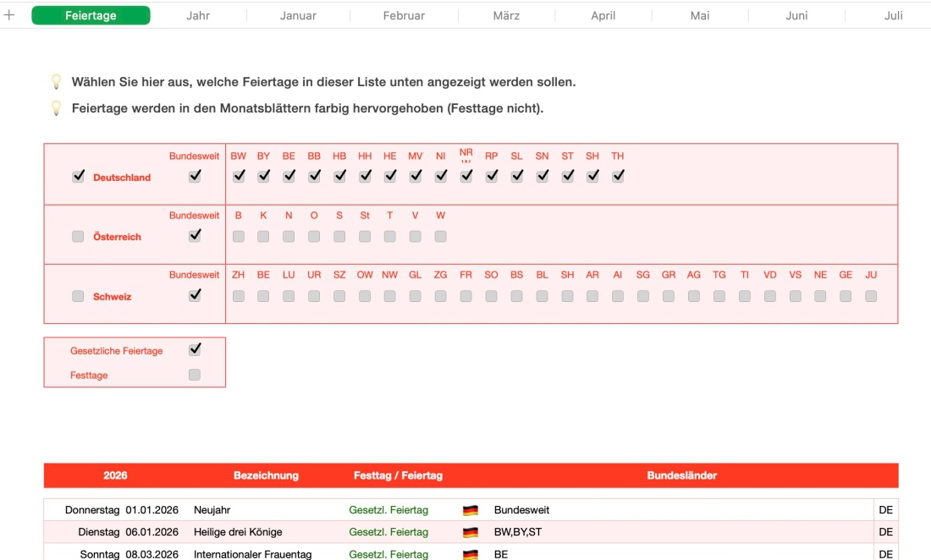The image size is (931, 560).
Task: Toggle the Bundesweit checkbox for Deutschland
Action: pos(195,176)
